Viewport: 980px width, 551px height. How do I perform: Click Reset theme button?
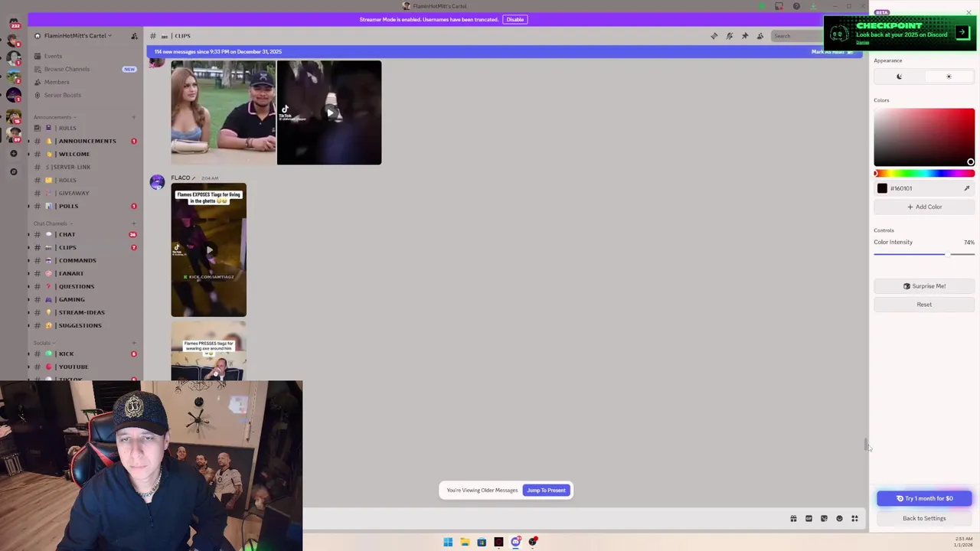tap(924, 305)
